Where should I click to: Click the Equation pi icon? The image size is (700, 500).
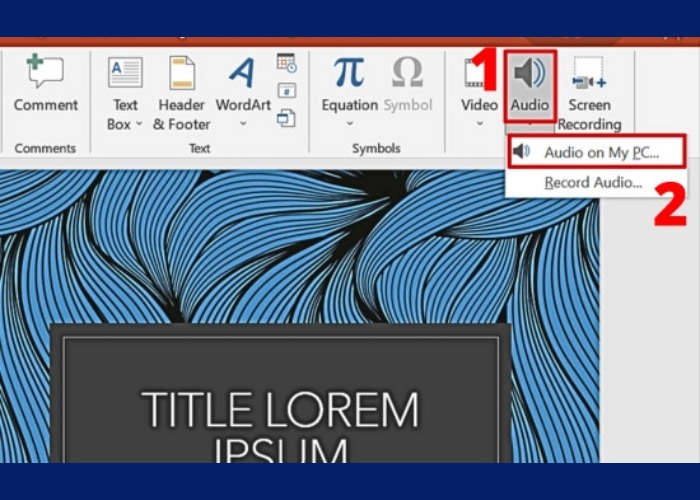coord(349,71)
